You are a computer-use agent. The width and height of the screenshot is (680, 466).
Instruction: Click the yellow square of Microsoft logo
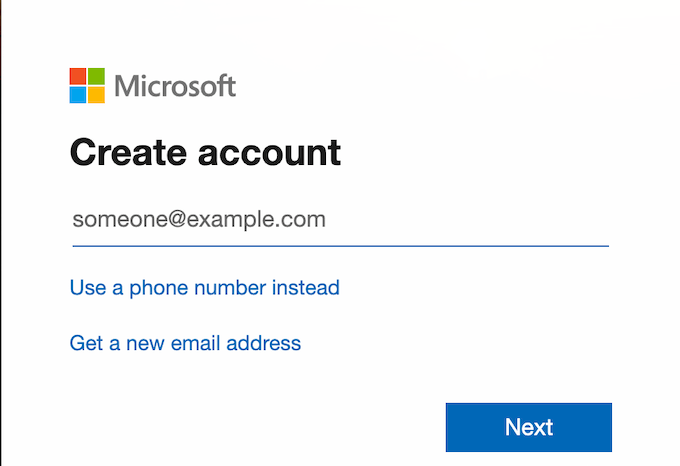(x=96, y=95)
